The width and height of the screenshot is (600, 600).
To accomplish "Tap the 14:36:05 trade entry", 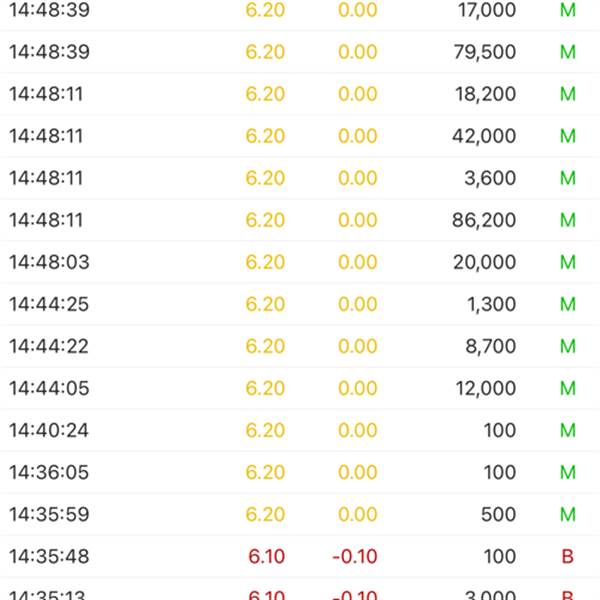I will (x=300, y=472).
